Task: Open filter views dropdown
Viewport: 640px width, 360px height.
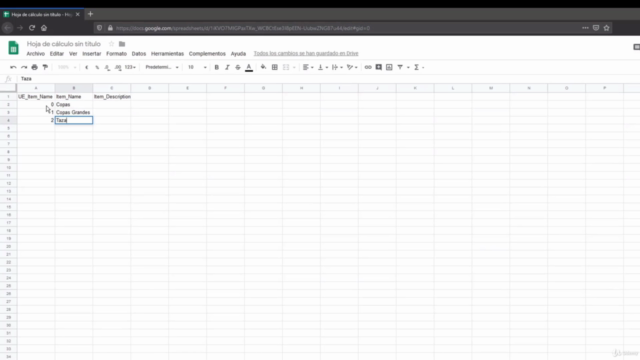Action: pos(402,67)
